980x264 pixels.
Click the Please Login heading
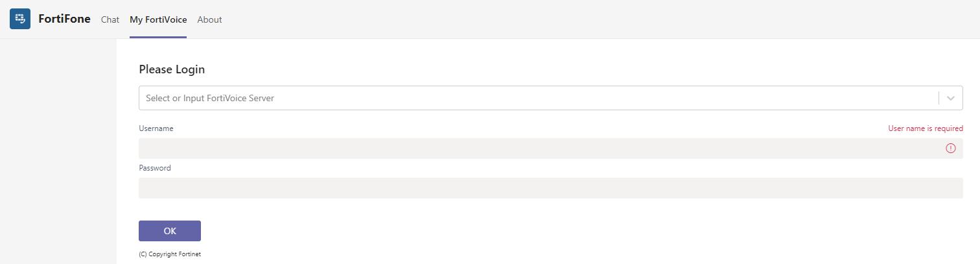point(172,69)
